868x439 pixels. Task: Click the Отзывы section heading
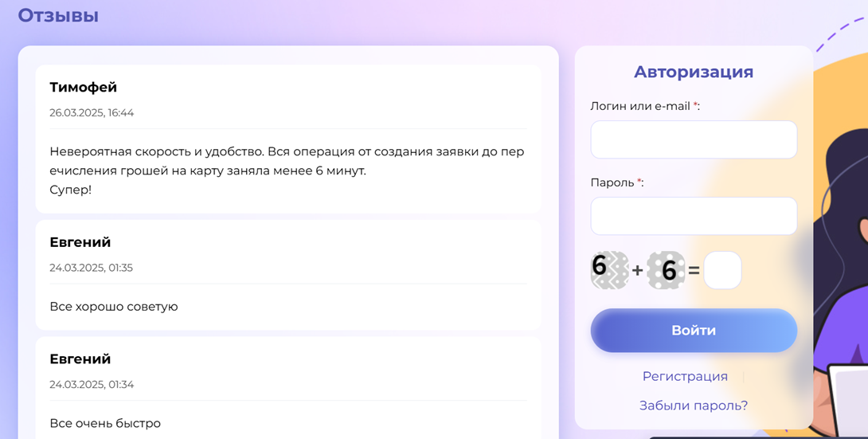coord(58,15)
